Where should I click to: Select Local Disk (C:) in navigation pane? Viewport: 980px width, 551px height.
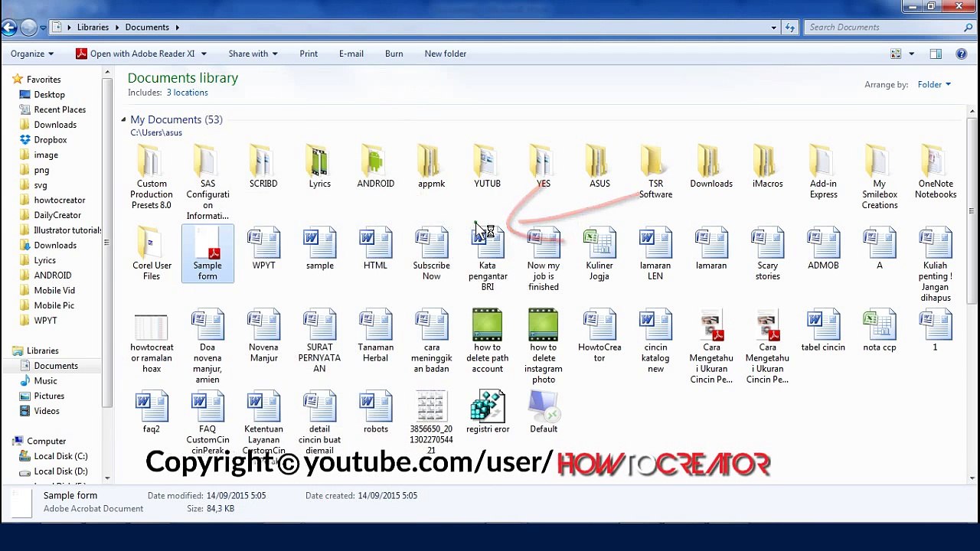coord(60,456)
